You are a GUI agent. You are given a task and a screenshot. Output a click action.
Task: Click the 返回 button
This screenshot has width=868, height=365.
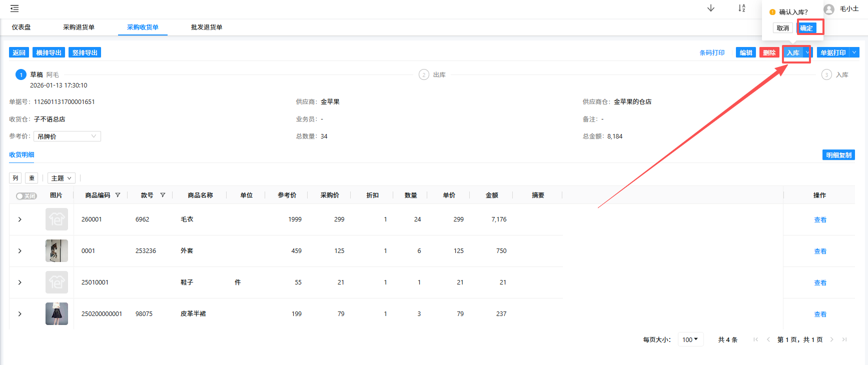(x=19, y=52)
